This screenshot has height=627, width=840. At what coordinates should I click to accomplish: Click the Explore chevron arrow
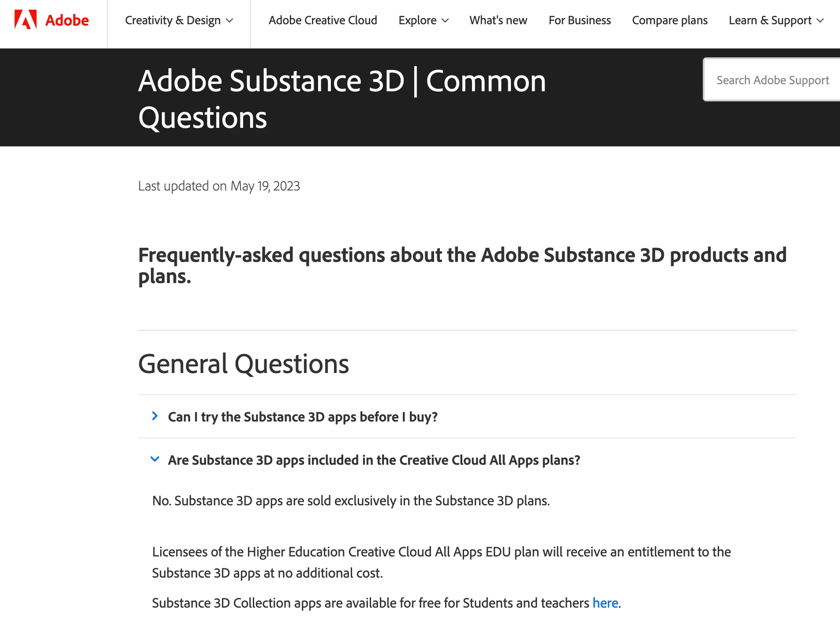pyautogui.click(x=445, y=21)
